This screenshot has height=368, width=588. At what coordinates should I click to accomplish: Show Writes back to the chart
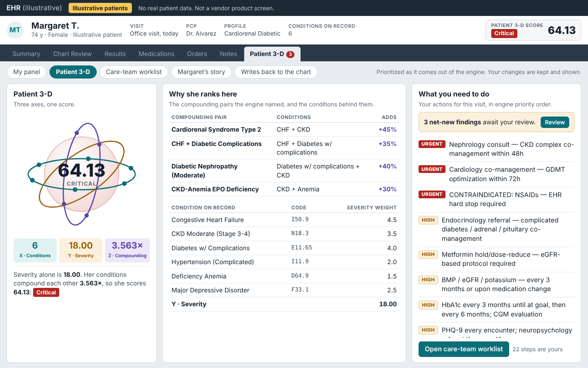[276, 72]
